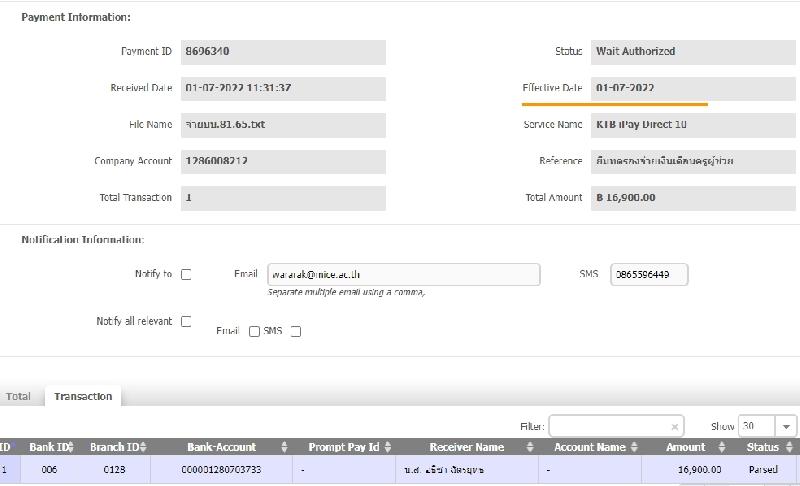Click the SMS phone number field

click(x=649, y=275)
